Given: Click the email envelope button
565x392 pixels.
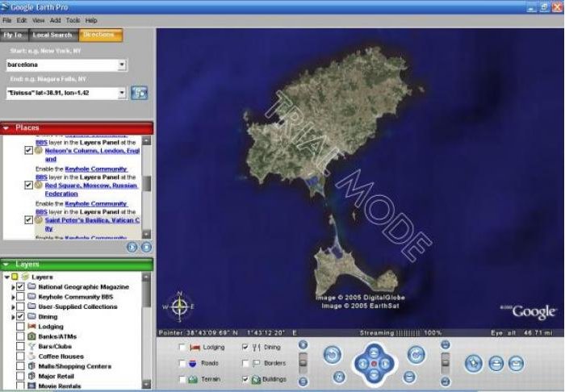Looking at the screenshot, I should pos(516,363).
